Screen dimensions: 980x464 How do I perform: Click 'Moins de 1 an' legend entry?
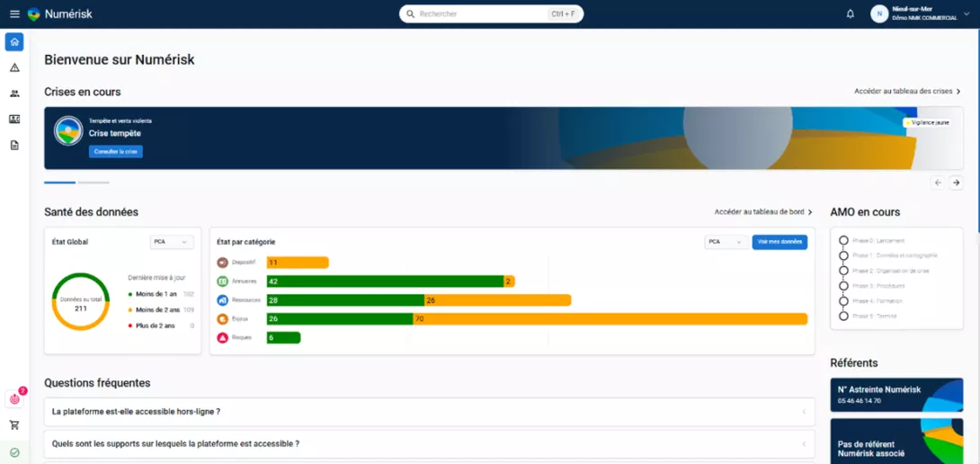click(161, 294)
